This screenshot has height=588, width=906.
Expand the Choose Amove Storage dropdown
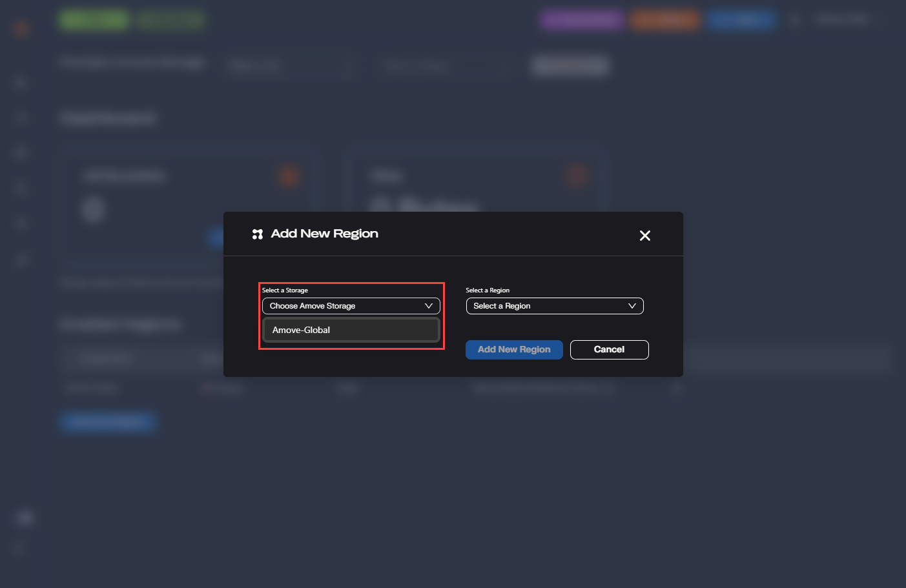pyautogui.click(x=350, y=306)
